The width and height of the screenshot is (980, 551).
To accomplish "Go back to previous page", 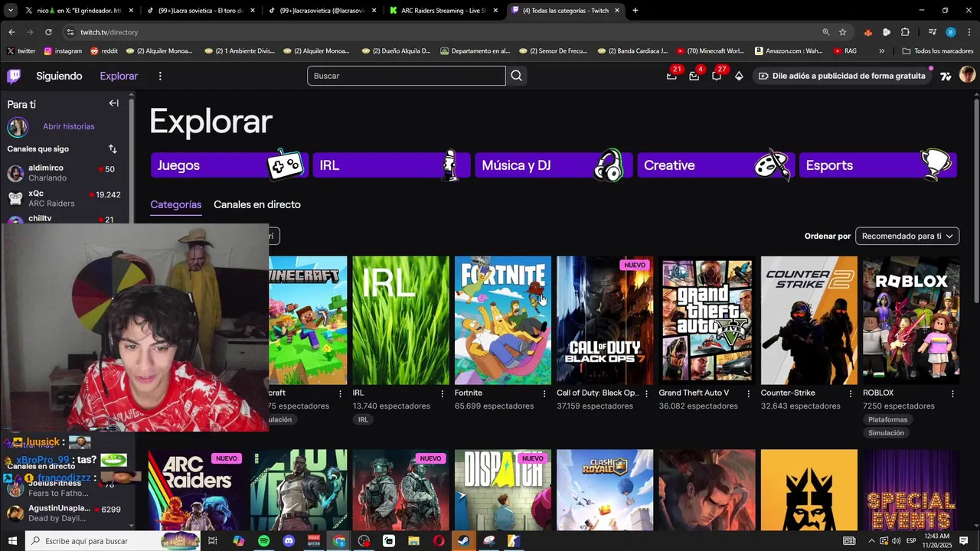I will pyautogui.click(x=11, y=32).
